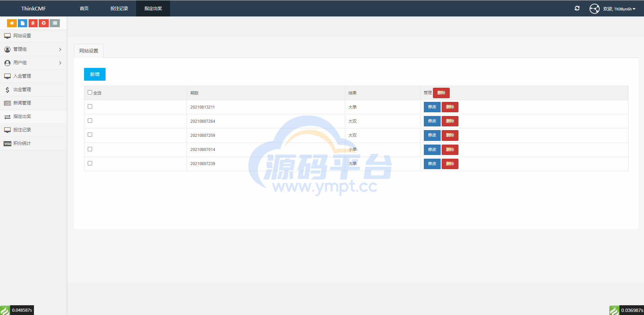Click the person icon beside 用户组

[7, 63]
